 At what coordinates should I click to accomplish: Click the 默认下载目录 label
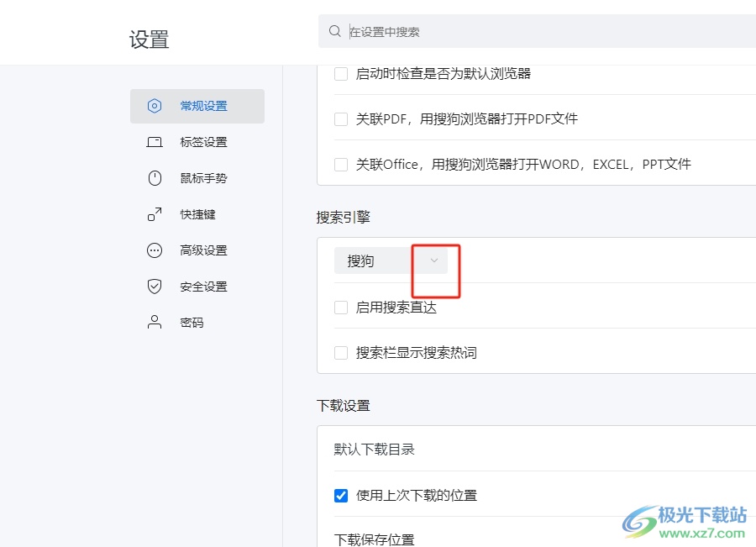[374, 449]
